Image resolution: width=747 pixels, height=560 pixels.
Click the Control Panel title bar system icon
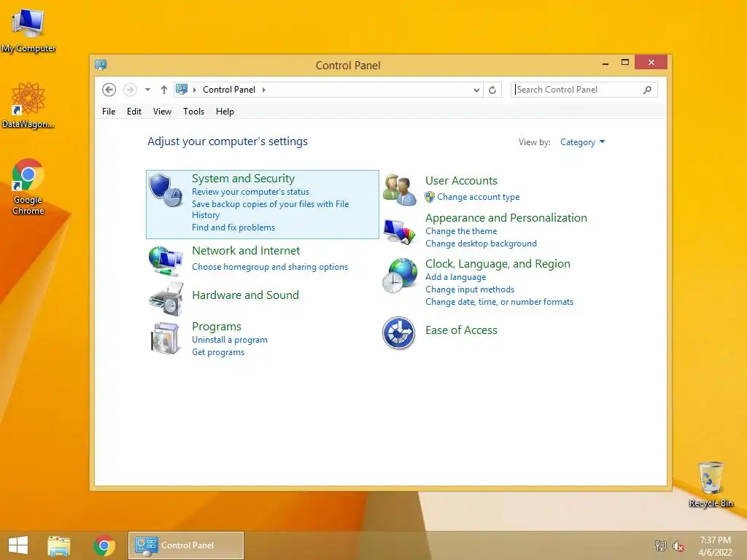[x=101, y=65]
